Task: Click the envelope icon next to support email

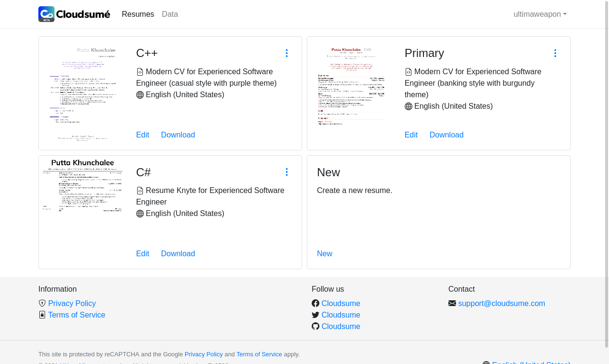Action: click(451, 303)
